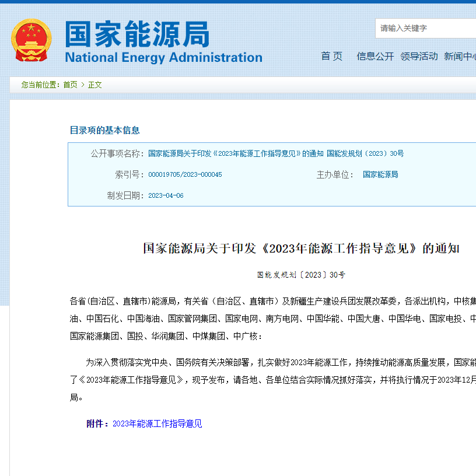Click the national emblem logo
Viewport: 476px width, 476px height.
[x=32, y=40]
